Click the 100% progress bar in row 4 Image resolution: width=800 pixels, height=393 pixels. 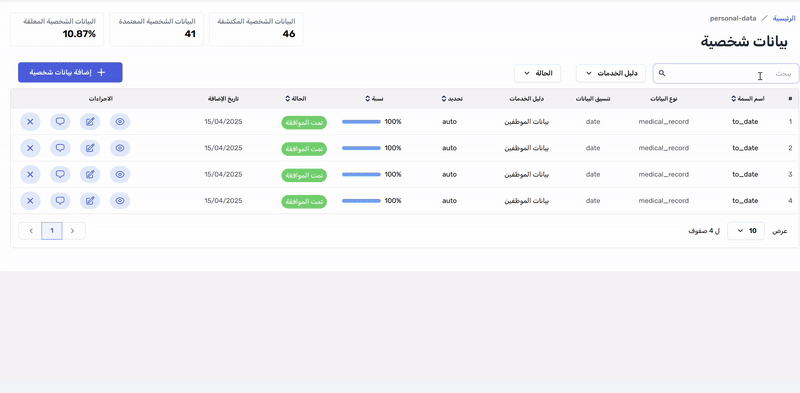click(x=361, y=201)
